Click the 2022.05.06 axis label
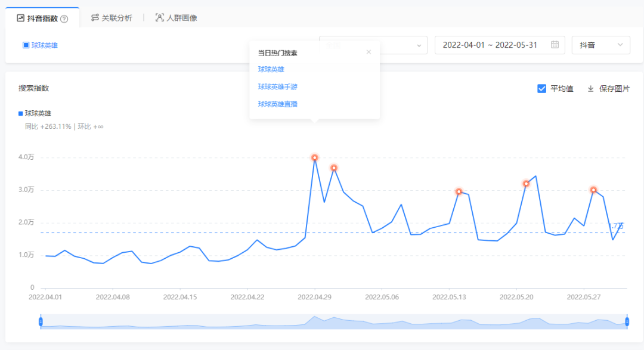This screenshot has height=350, width=644. pos(382,297)
